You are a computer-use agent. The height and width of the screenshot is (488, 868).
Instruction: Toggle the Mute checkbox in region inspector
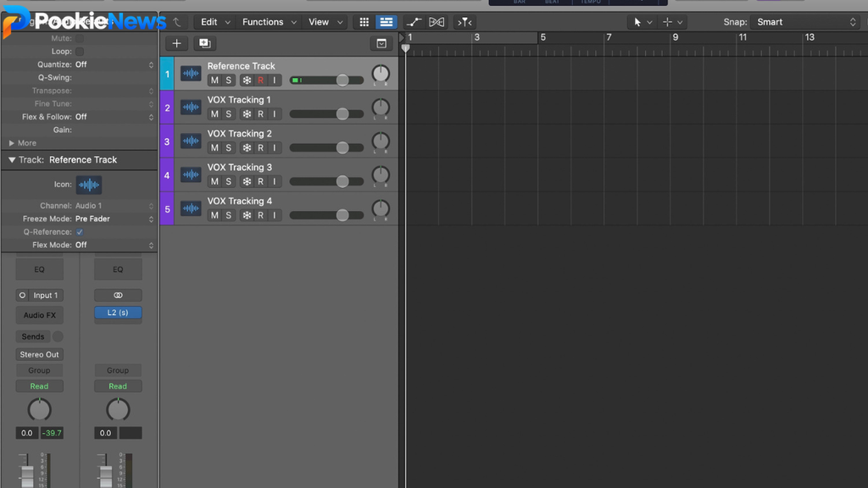(80, 38)
